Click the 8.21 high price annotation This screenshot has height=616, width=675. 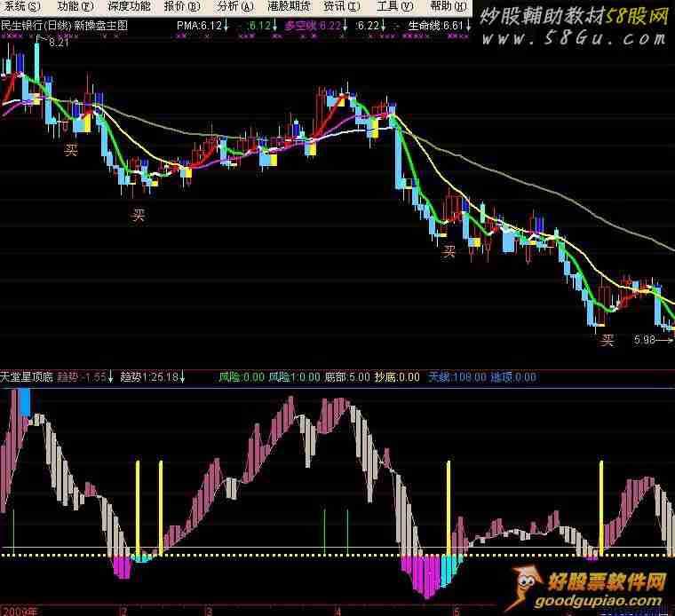click(58, 42)
